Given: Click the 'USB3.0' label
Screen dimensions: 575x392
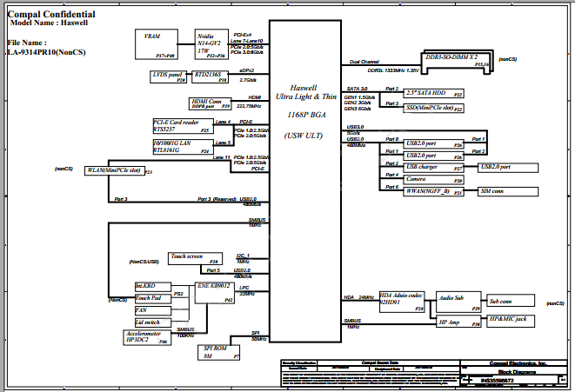Looking at the screenshot, I should 355,127.
